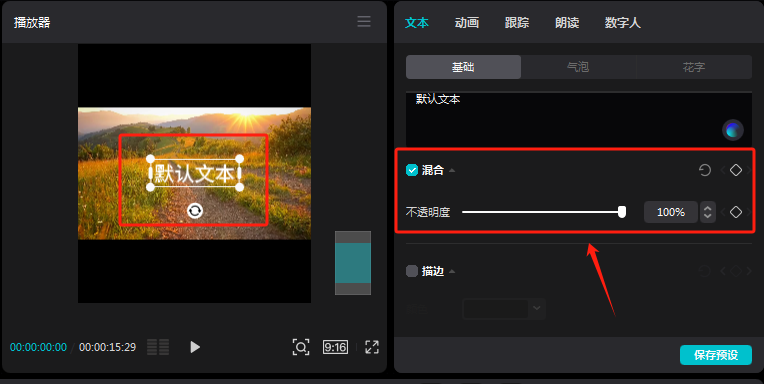Switch to the 文本 tab
764x384 pixels.
pos(417,22)
